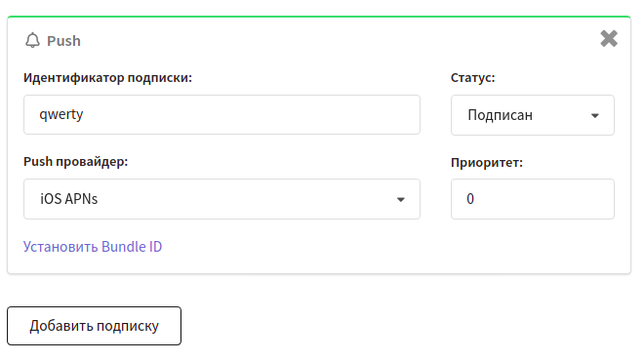Click the Push провайдер label
Image resolution: width=644 pixels, height=361 pixels.
[x=75, y=161]
